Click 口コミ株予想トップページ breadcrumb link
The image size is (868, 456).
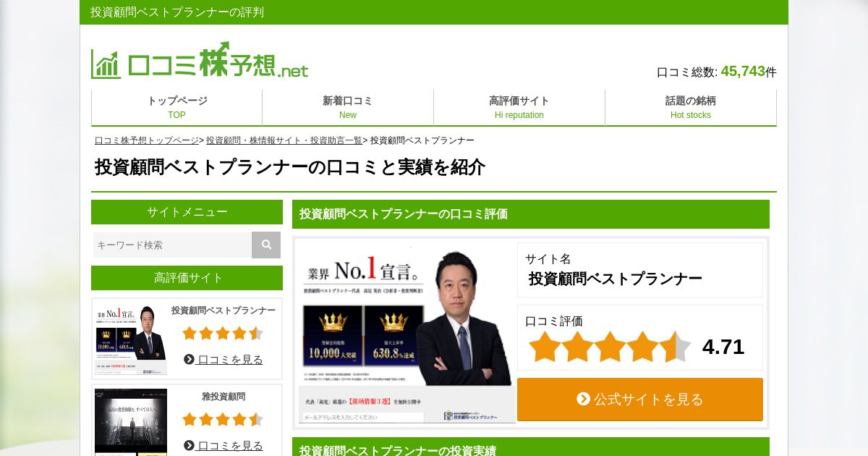[x=147, y=140]
